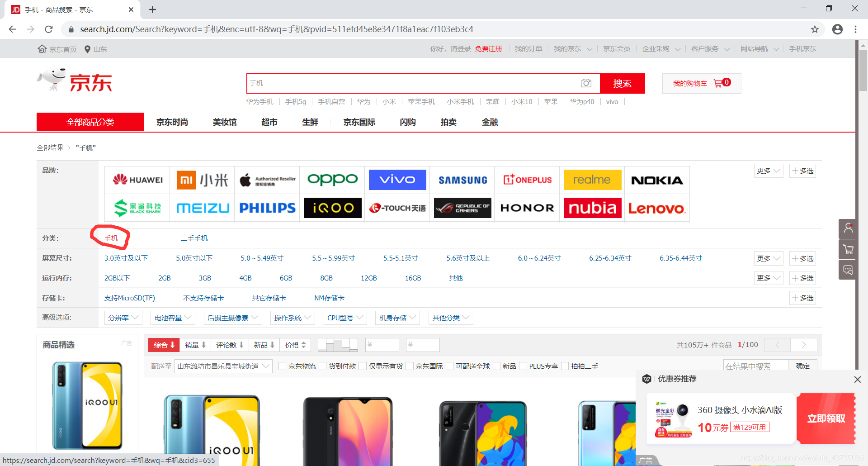
Task: Close the 优惠券推荐 coupon popup
Action: pos(857,379)
